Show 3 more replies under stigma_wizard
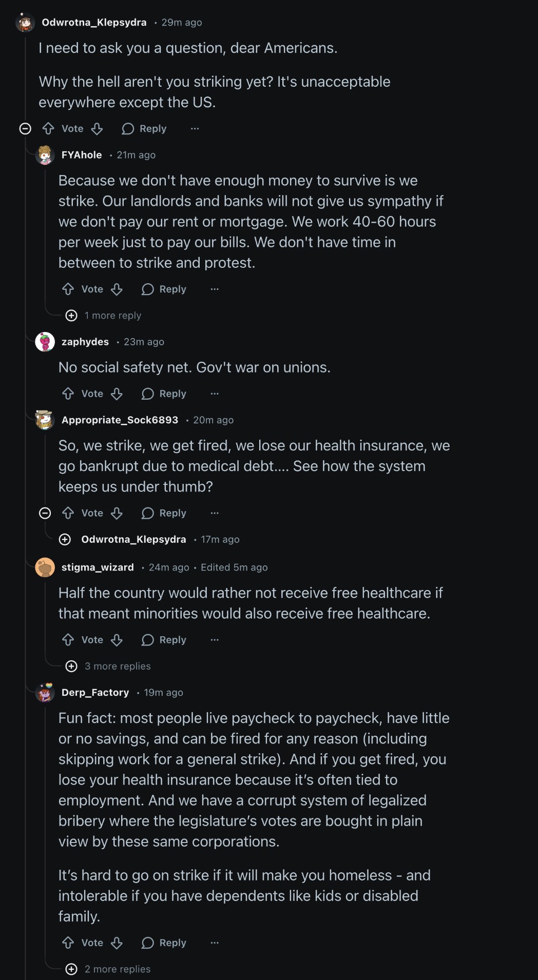 [71, 666]
